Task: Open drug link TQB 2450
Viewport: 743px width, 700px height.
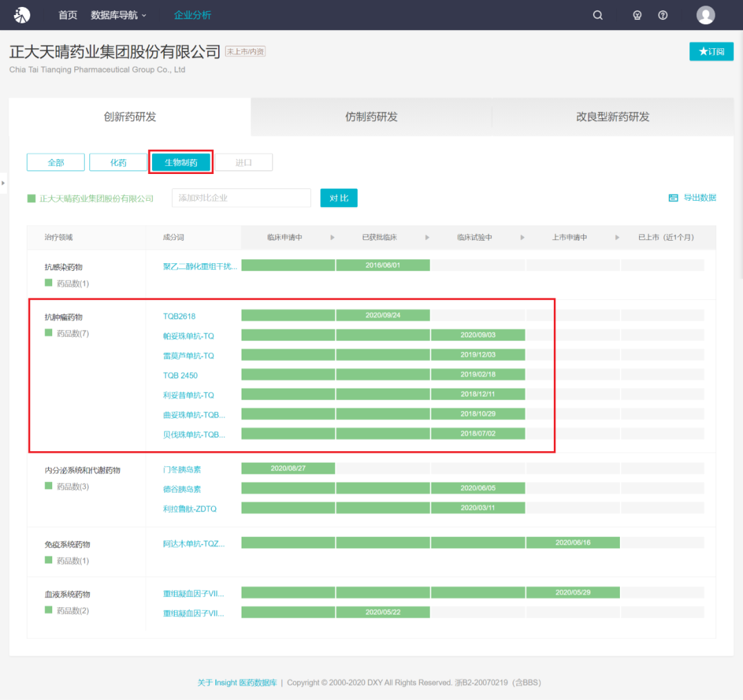Action: [180, 375]
